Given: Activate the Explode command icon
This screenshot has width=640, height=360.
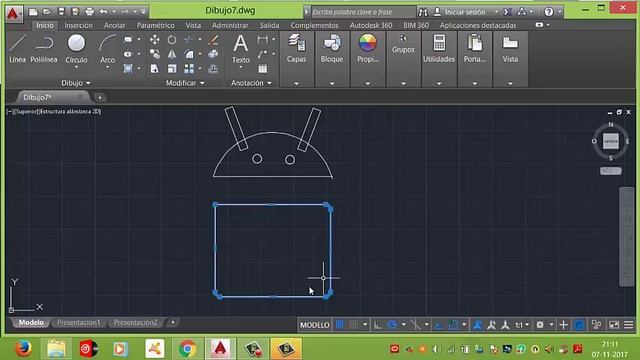Looking at the screenshot, I should click(x=213, y=54).
